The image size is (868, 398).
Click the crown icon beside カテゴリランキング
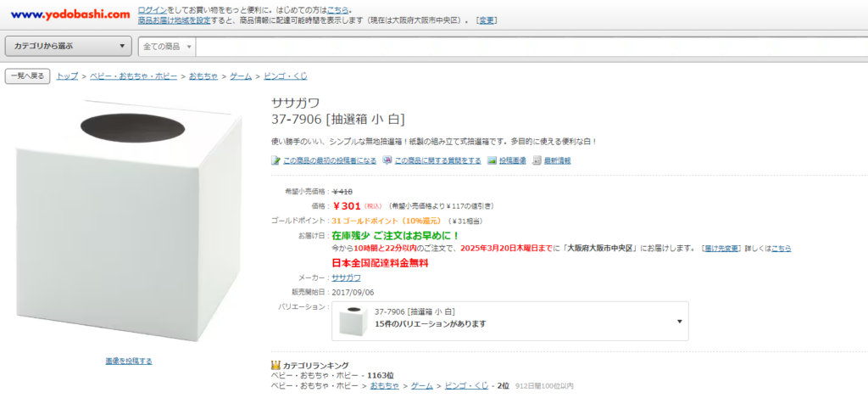(275, 365)
